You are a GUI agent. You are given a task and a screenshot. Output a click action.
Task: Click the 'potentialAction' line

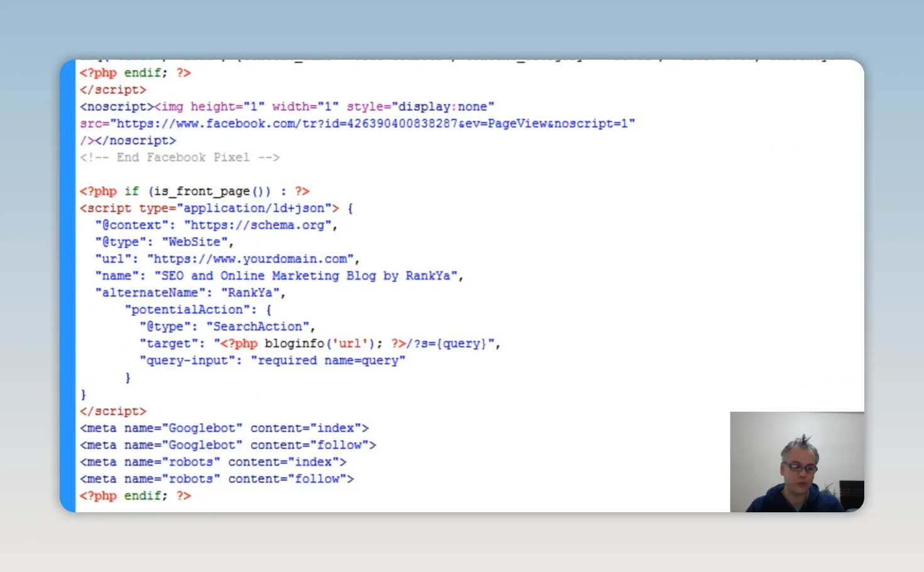point(198,311)
